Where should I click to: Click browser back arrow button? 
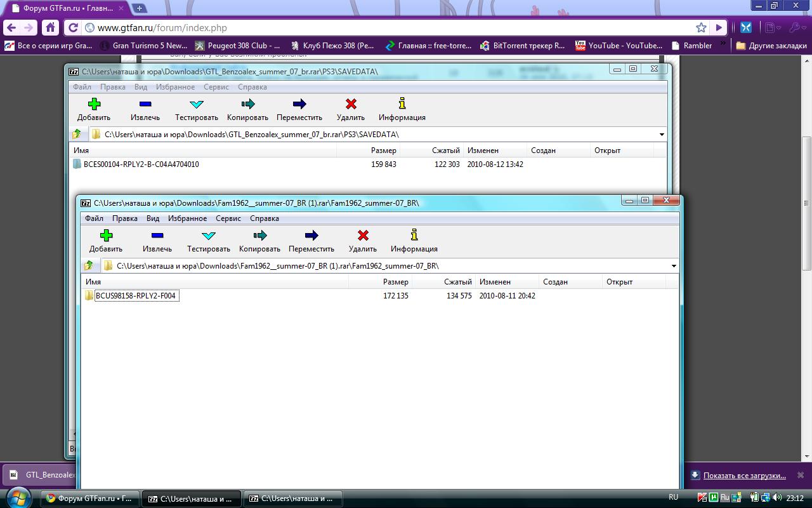(11, 28)
